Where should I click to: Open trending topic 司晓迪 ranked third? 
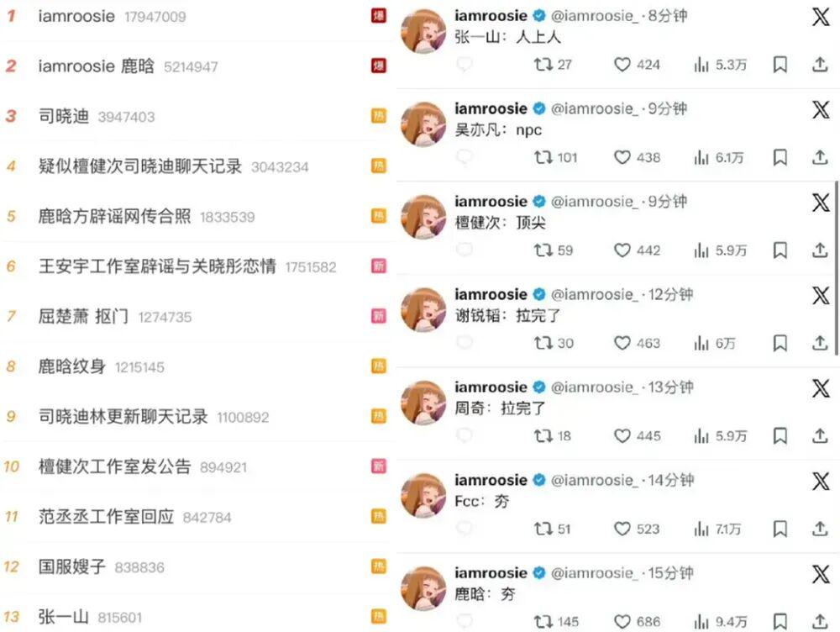click(64, 116)
